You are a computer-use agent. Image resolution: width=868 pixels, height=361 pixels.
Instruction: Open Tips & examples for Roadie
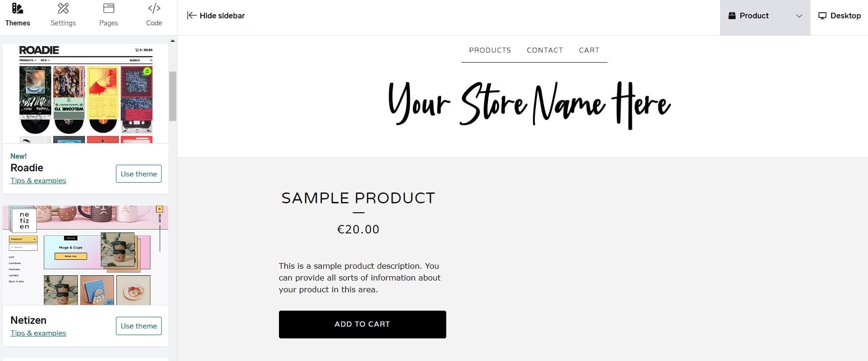point(38,180)
